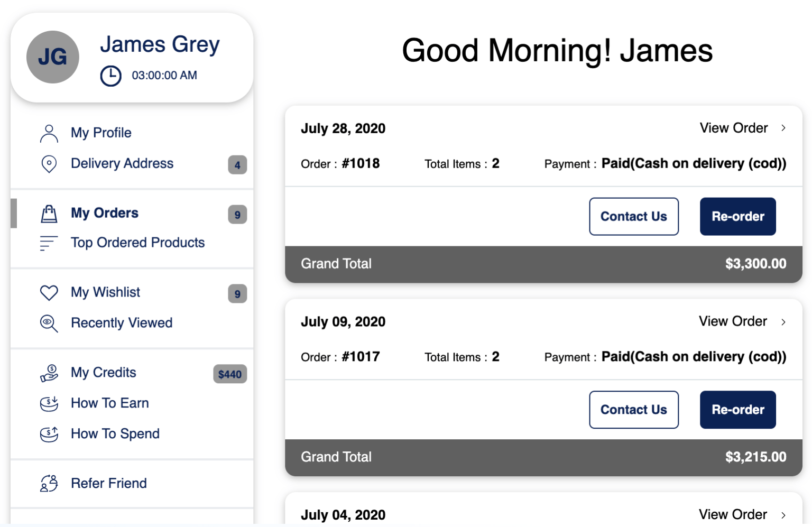Open Delivery Address in sidebar

pyautogui.click(x=122, y=163)
